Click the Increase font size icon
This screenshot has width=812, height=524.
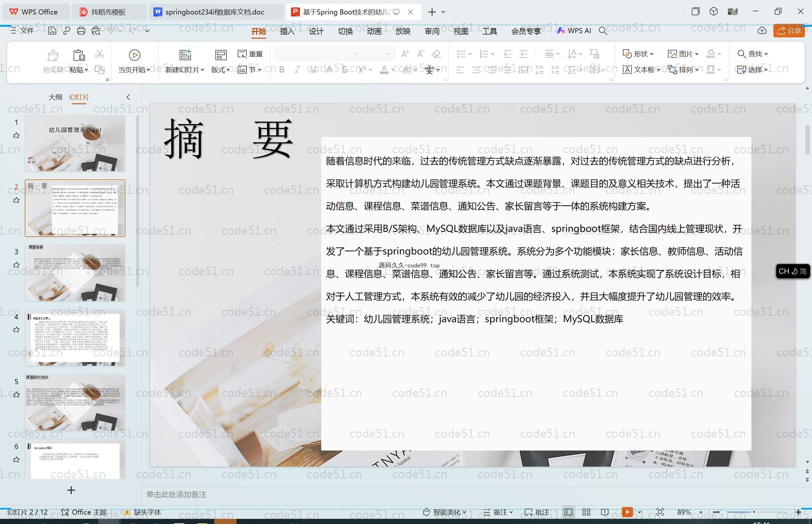click(405, 54)
